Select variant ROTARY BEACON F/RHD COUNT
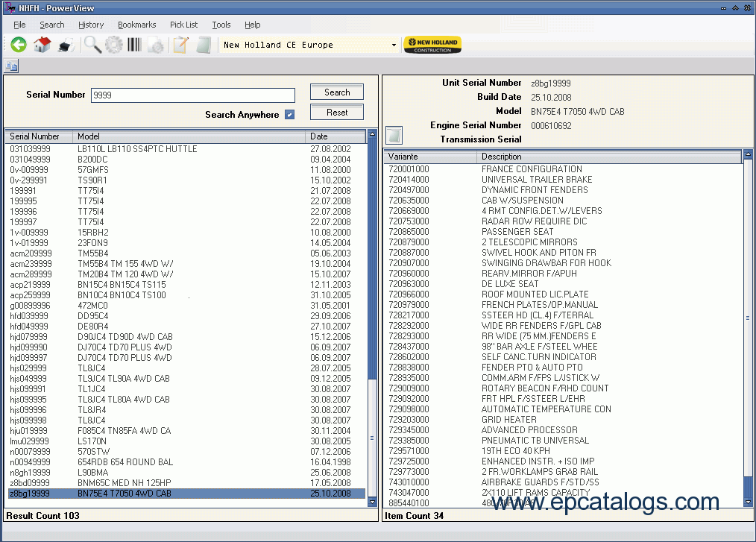This screenshot has height=542, width=756. [x=563, y=388]
